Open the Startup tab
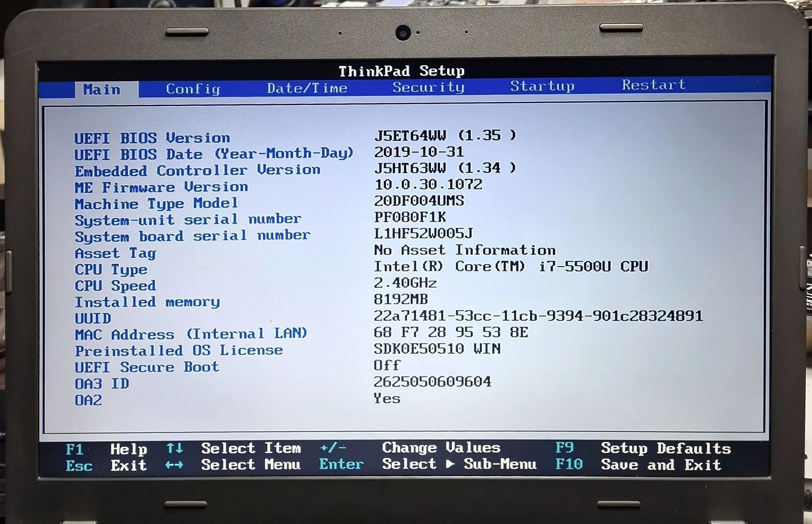Viewport: 812px width, 524px height. (x=543, y=86)
